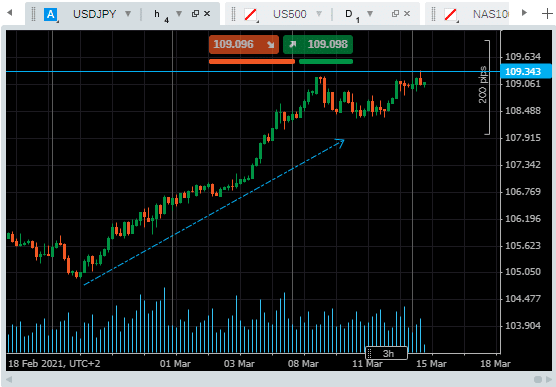Click the 109.634 price axis label

tap(523, 57)
